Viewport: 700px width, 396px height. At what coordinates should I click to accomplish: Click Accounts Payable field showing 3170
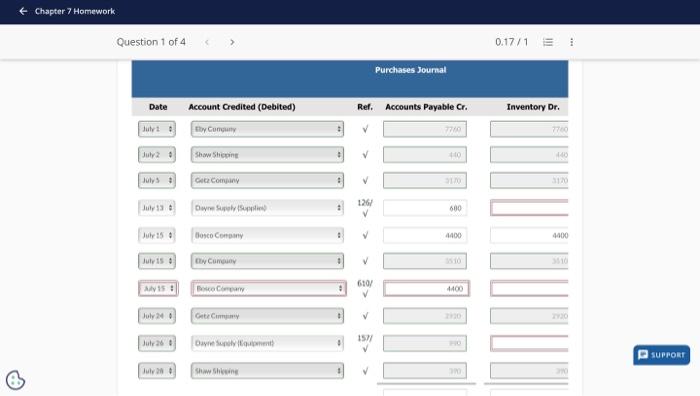click(x=425, y=180)
